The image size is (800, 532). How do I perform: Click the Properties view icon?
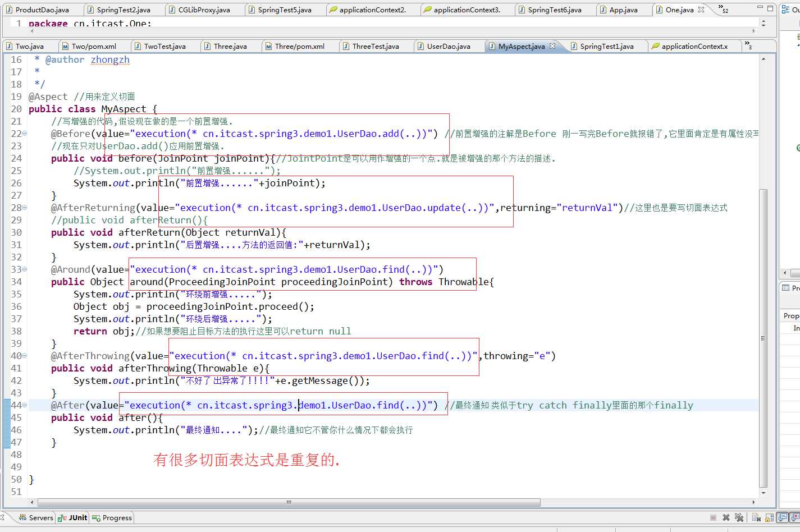tap(786, 288)
